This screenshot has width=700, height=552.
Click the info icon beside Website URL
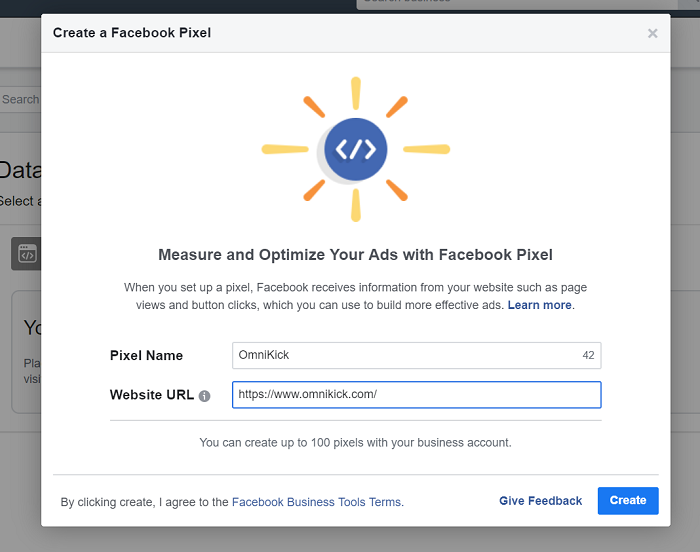pos(204,396)
